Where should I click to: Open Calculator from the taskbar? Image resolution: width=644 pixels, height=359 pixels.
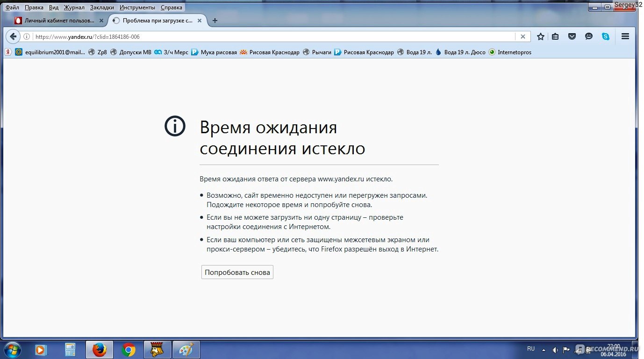pos(70,350)
